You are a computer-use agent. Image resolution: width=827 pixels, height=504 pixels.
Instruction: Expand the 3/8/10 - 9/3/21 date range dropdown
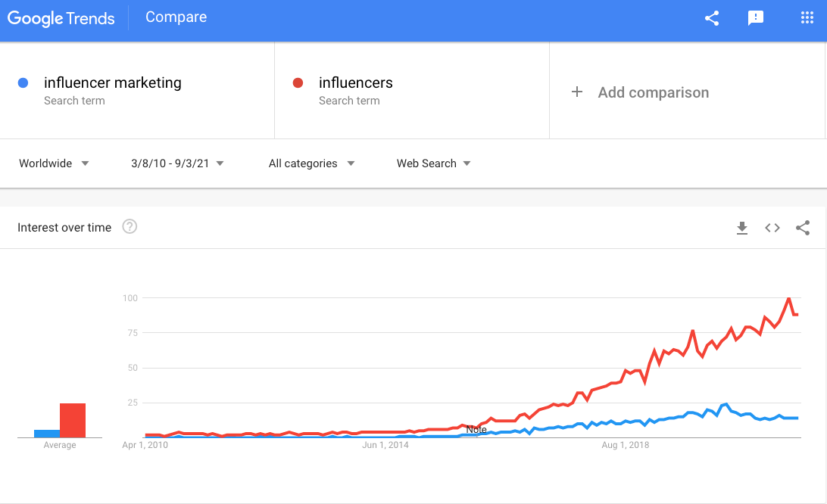click(x=177, y=163)
